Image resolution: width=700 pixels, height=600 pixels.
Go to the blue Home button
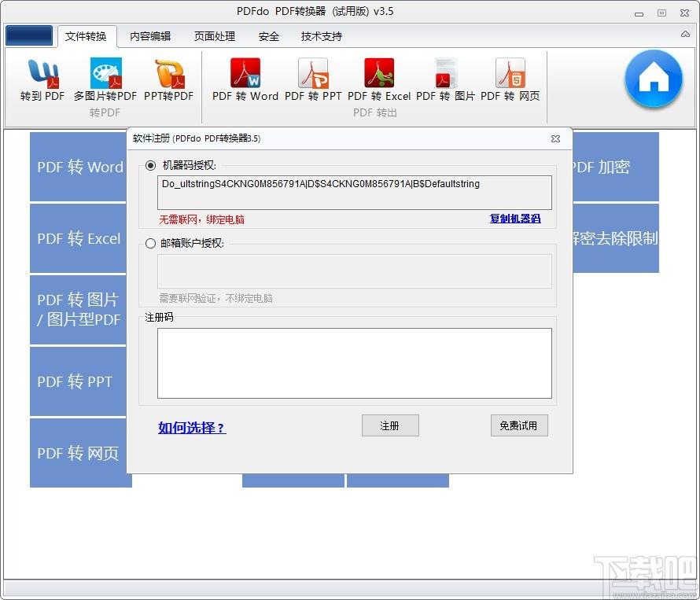point(654,79)
